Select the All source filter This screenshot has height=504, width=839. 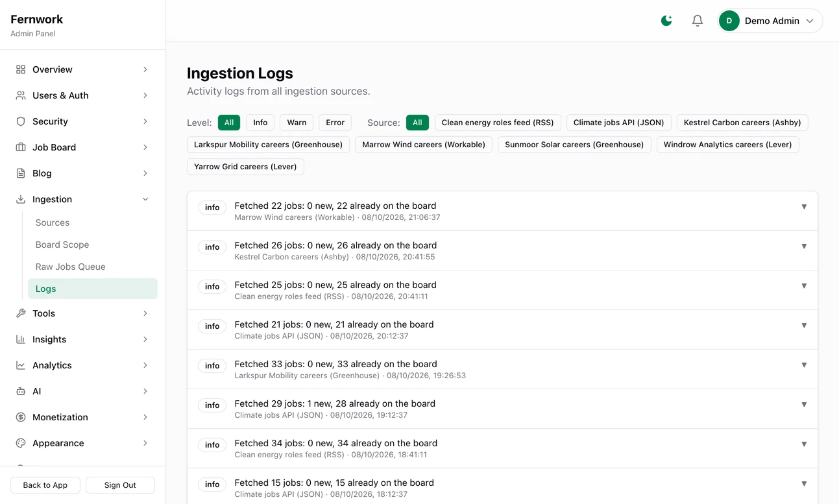click(417, 123)
